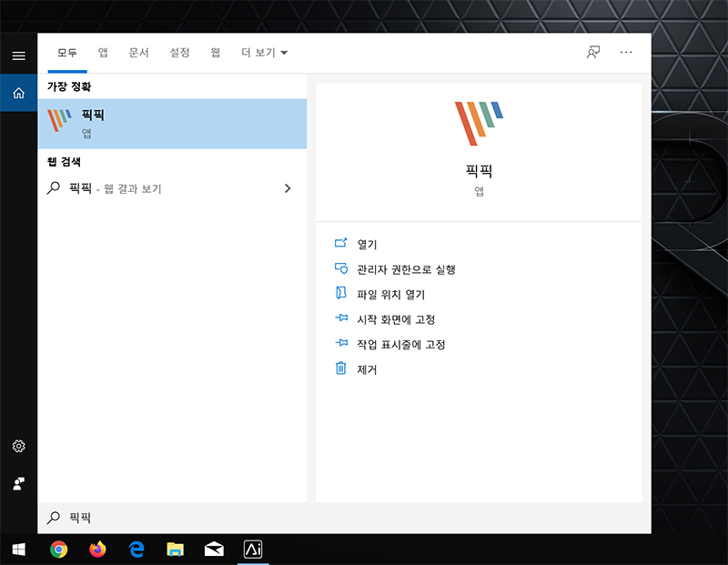Open the three-dot options menu
Image resolution: width=728 pixels, height=565 pixels.
626,53
